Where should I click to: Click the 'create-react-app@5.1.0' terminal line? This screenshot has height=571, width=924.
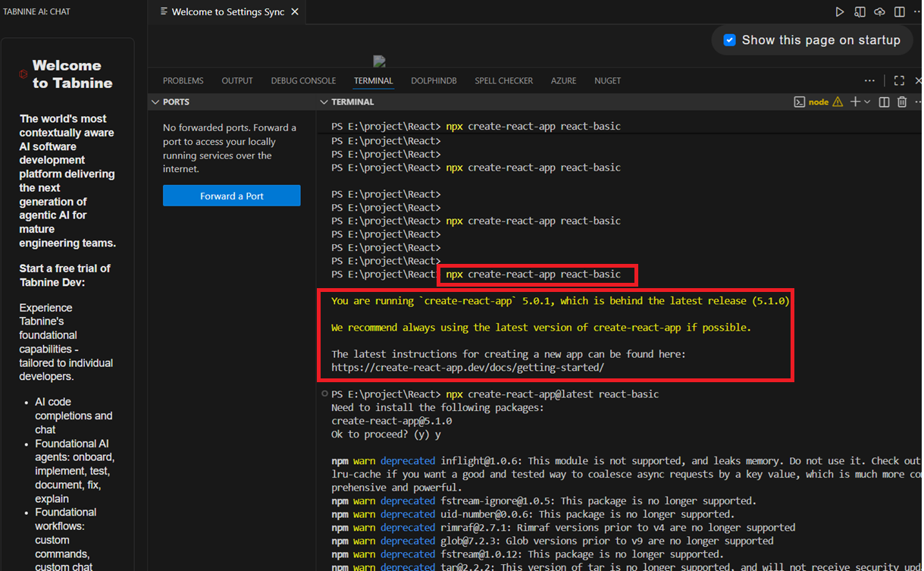coord(392,421)
